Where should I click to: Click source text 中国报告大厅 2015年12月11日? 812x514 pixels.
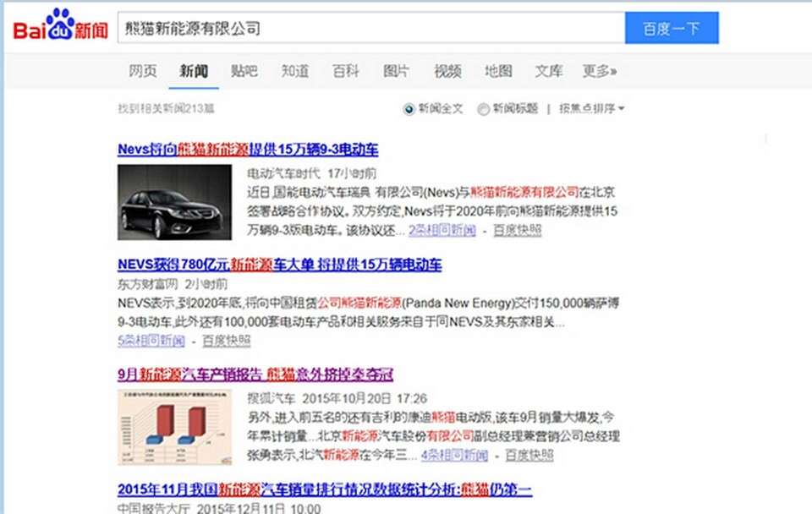[x=219, y=508]
